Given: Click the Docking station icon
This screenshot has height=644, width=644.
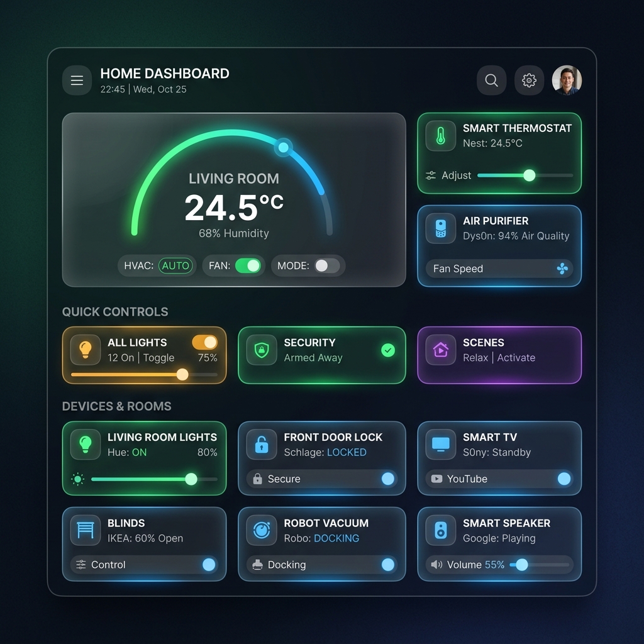Looking at the screenshot, I should (257, 565).
